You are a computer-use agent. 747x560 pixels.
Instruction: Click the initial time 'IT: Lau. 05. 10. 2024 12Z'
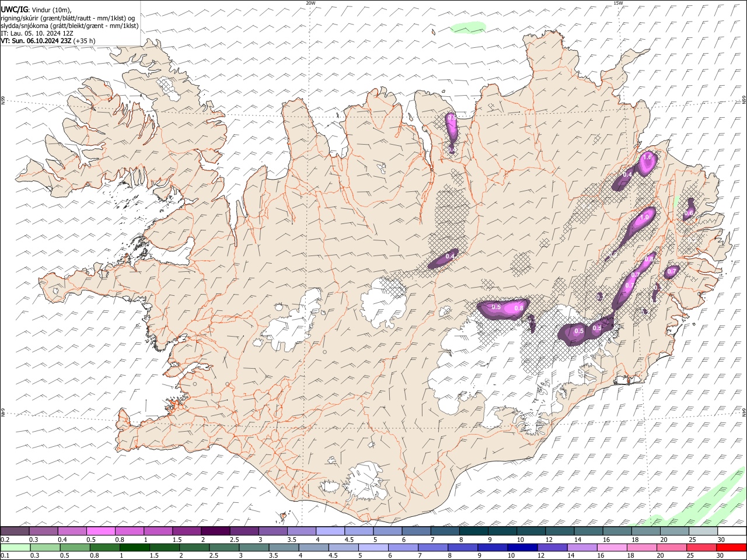[37, 33]
